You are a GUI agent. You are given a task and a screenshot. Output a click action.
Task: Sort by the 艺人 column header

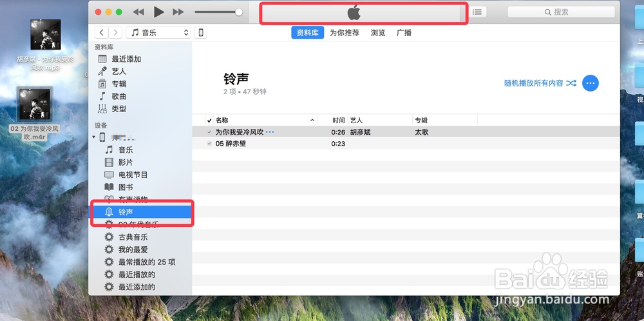pos(357,121)
